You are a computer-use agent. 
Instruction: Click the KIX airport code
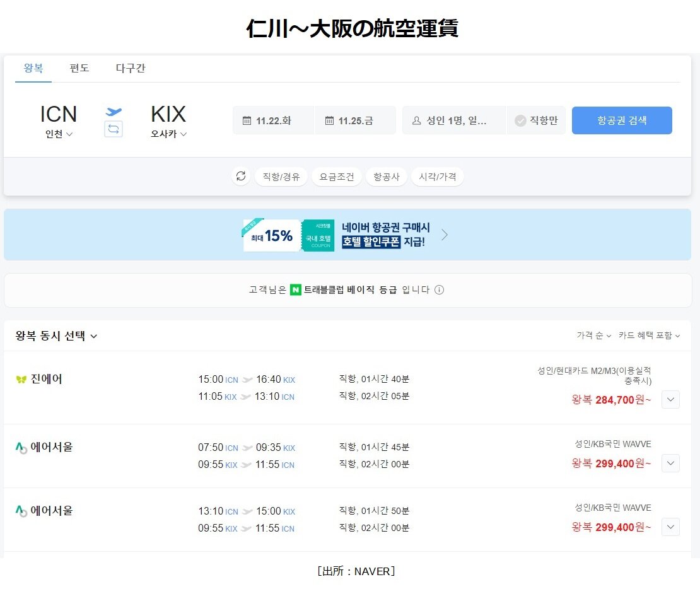pos(168,114)
